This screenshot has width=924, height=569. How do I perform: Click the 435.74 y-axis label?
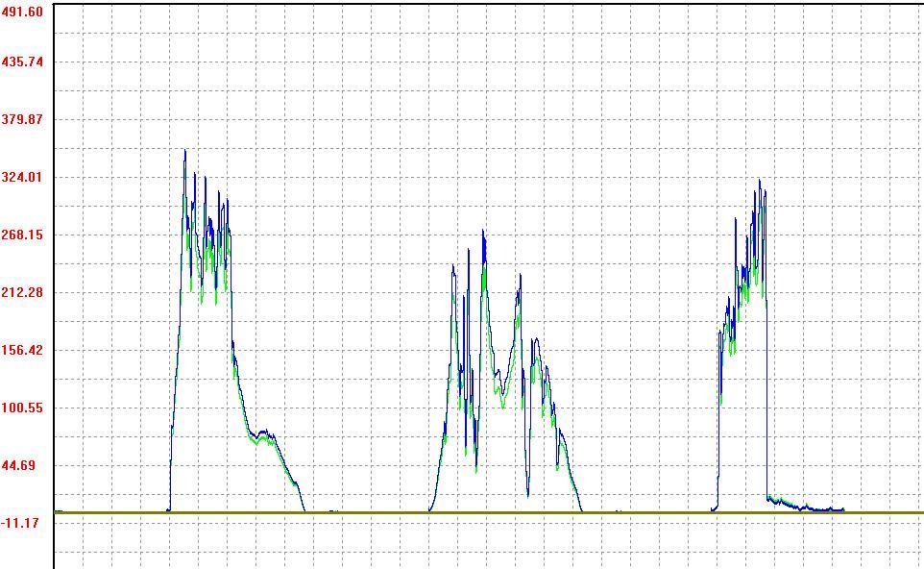22,62
